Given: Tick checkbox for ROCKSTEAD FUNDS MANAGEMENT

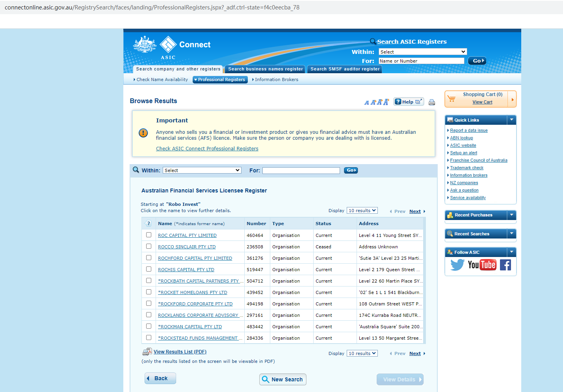Looking at the screenshot, I should 149,338.
